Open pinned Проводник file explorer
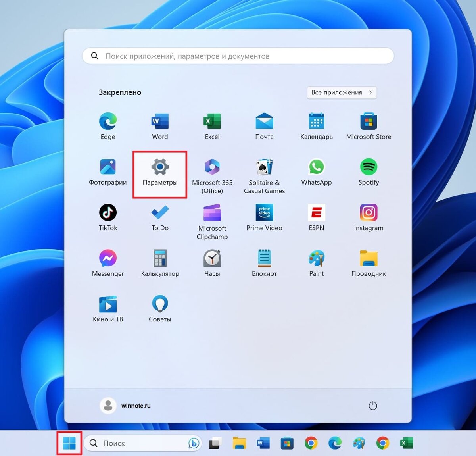The width and height of the screenshot is (476, 456). (x=369, y=264)
